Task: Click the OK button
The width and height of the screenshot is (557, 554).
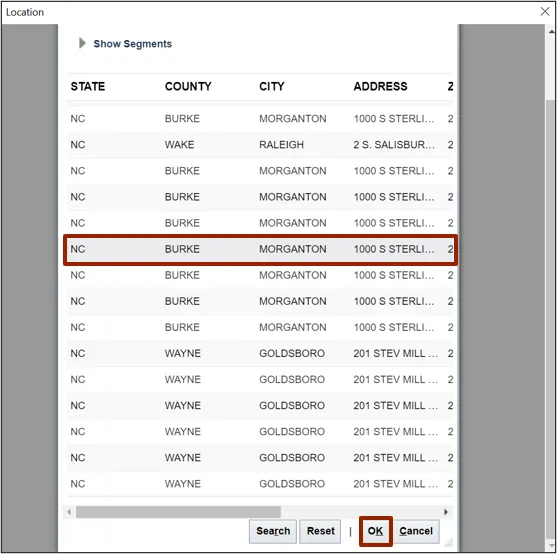Action: (x=375, y=531)
